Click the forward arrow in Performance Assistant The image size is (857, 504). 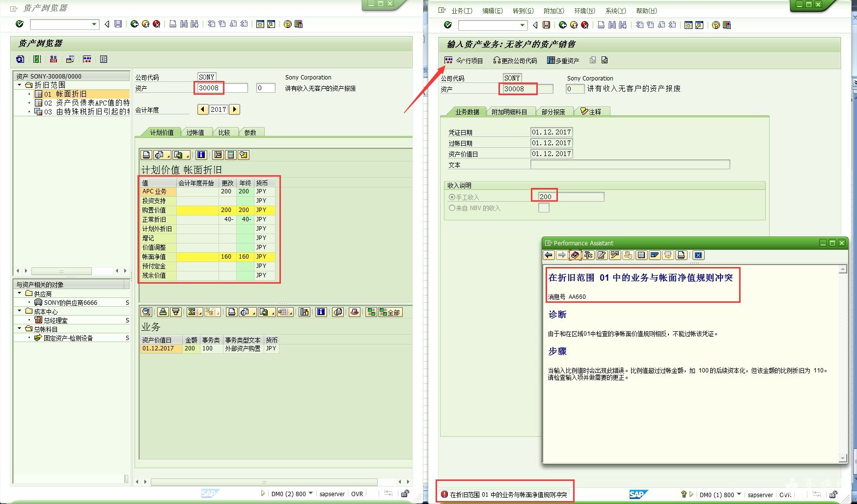[562, 255]
